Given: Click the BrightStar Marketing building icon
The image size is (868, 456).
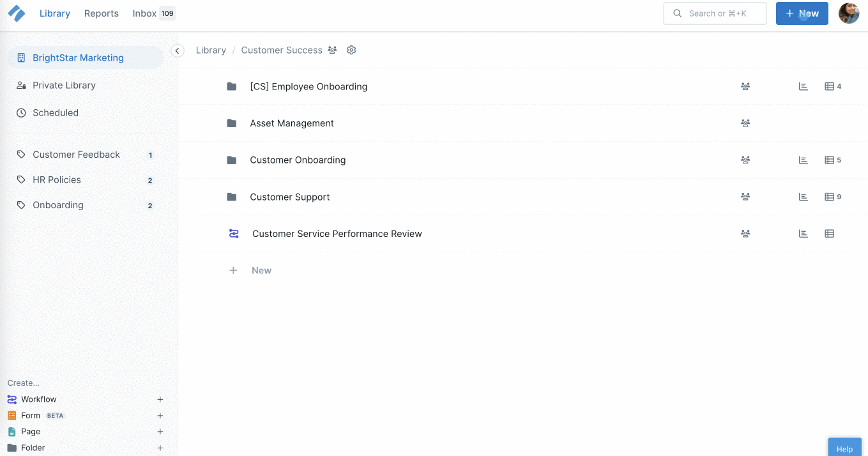Looking at the screenshot, I should tap(21, 57).
